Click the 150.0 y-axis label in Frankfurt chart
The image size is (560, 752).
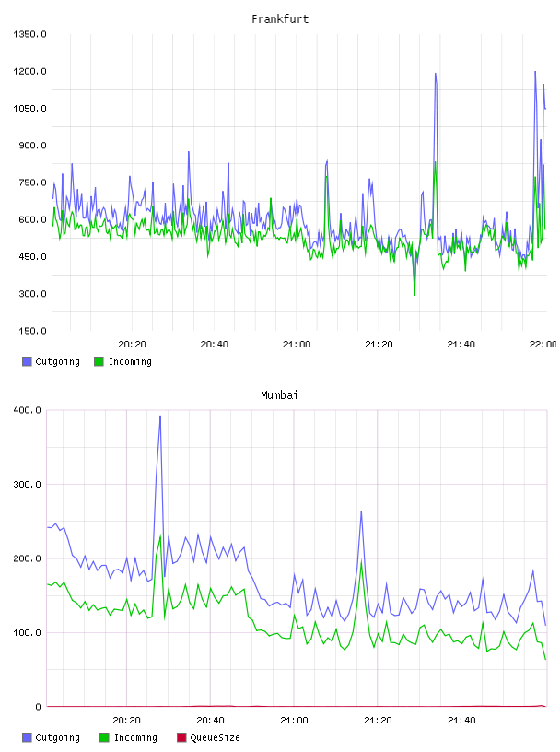click(x=32, y=331)
